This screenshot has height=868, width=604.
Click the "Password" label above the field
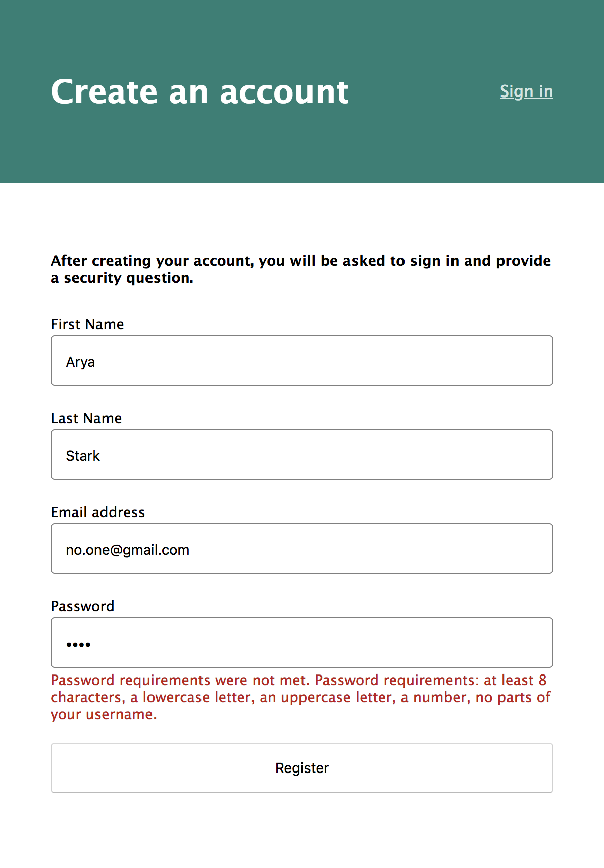click(x=82, y=606)
